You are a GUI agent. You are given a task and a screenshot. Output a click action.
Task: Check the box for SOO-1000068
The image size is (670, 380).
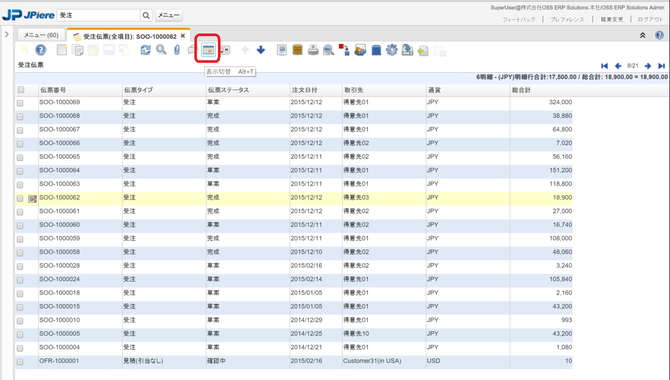pyautogui.click(x=20, y=117)
